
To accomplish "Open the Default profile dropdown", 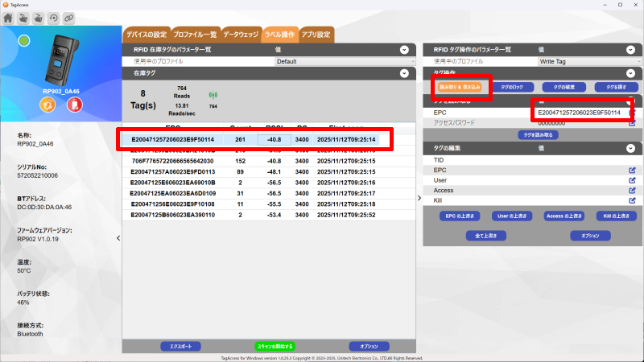I will (345, 61).
